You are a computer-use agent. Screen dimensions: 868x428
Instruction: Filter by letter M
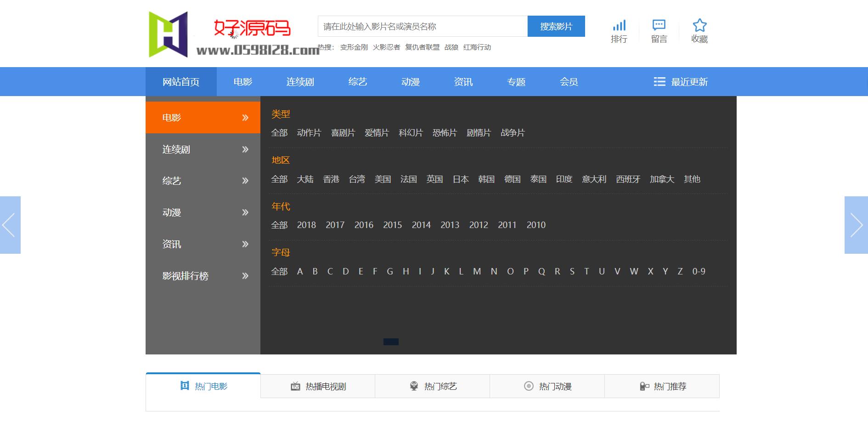477,271
